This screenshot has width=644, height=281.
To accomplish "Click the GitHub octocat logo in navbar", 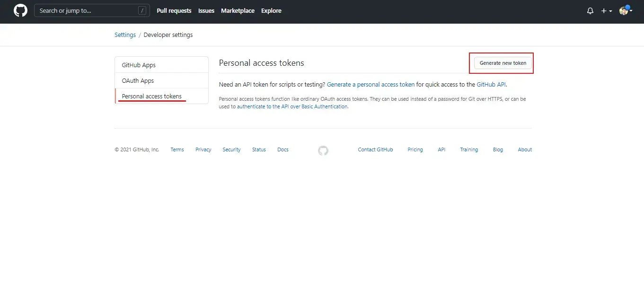I will point(20,10).
